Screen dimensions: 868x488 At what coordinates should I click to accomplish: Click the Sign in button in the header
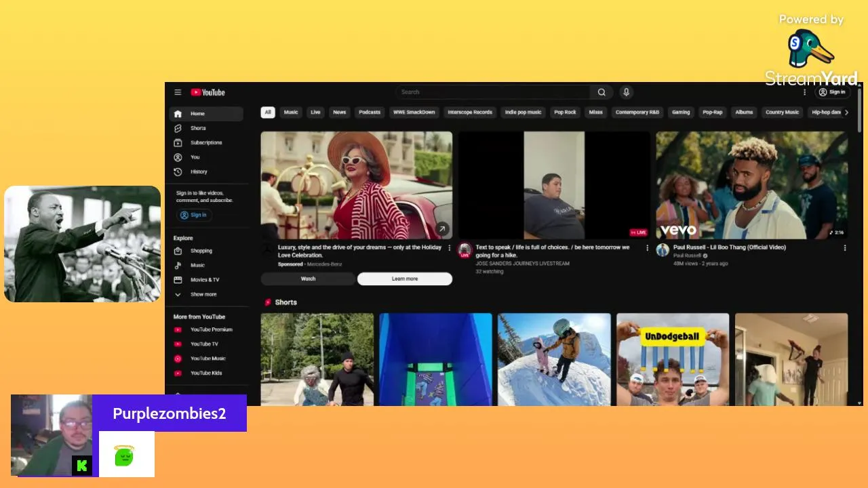832,92
